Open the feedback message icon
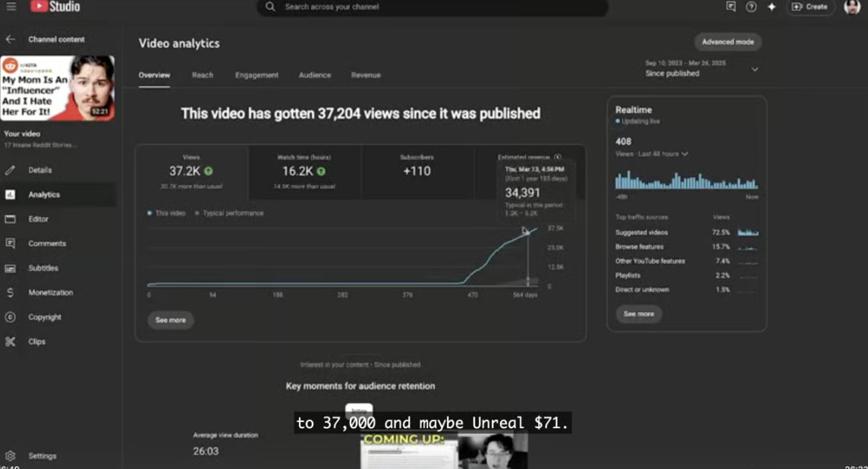The image size is (868, 469). tap(731, 7)
